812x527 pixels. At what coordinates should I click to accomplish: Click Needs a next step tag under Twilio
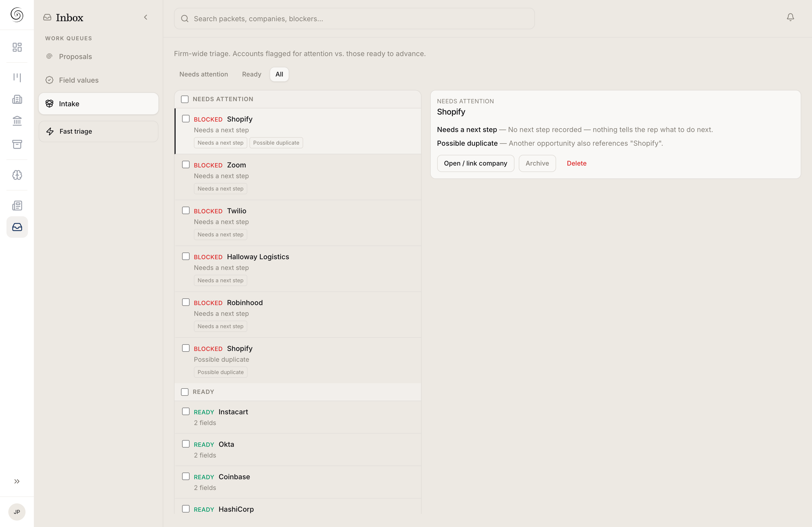pyautogui.click(x=220, y=235)
